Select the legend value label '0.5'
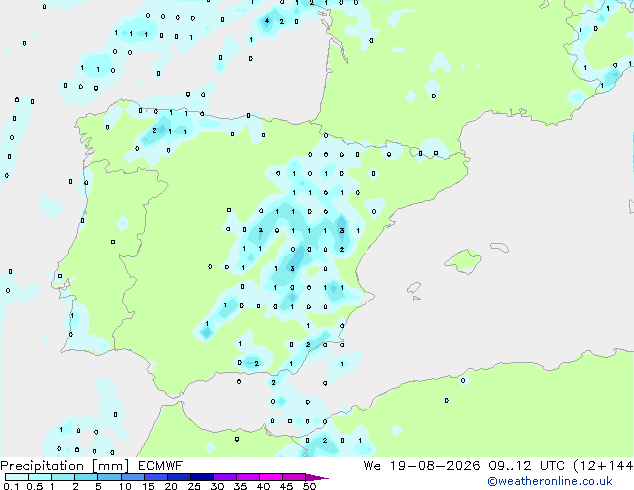Image resolution: width=634 pixels, height=490 pixels. pyautogui.click(x=35, y=486)
